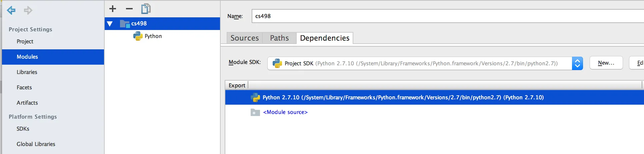Click the copy module icon
Viewport: 644px width, 154px height.
point(146,9)
